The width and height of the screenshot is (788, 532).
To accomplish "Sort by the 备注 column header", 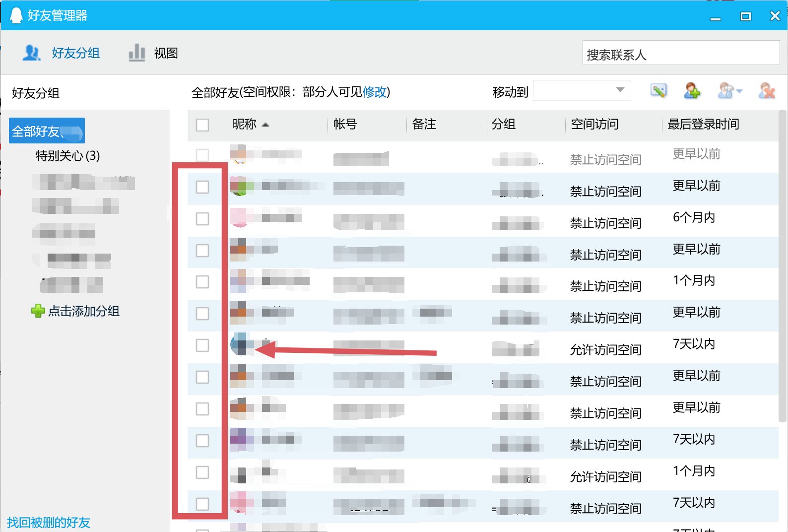I will 424,124.
